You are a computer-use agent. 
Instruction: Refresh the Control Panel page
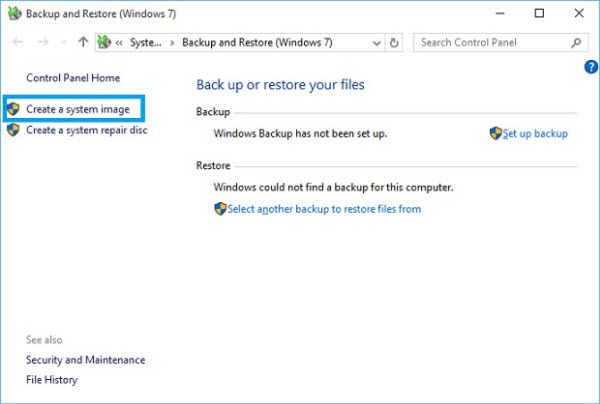[x=394, y=43]
